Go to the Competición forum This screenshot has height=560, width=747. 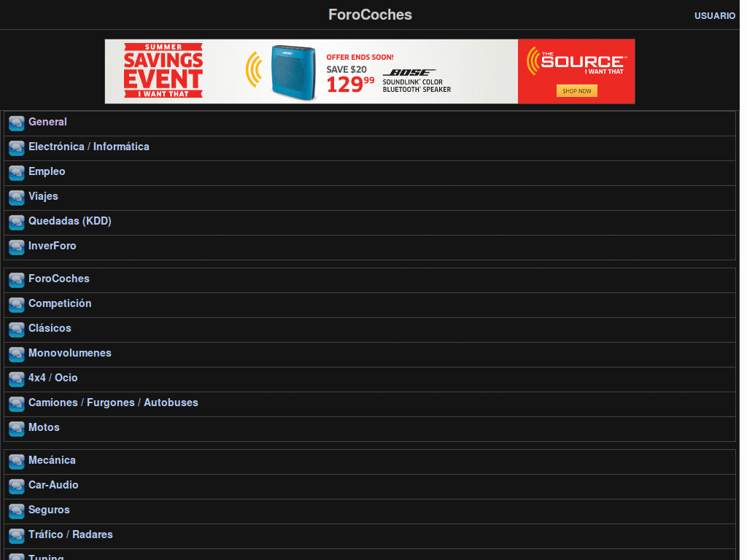60,303
